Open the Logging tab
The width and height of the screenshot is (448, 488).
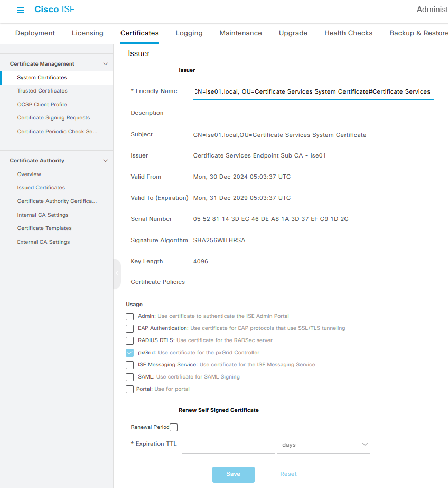click(189, 33)
